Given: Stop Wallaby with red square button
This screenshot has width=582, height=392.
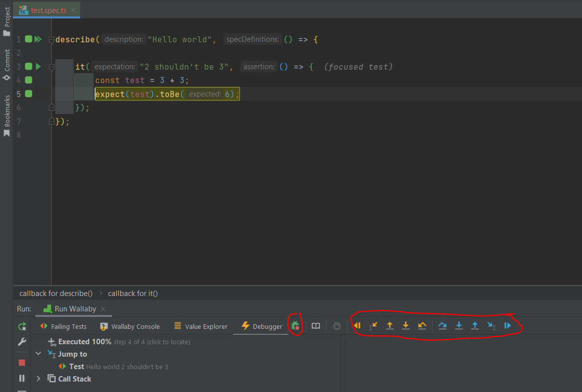Looking at the screenshot, I should tap(22, 362).
